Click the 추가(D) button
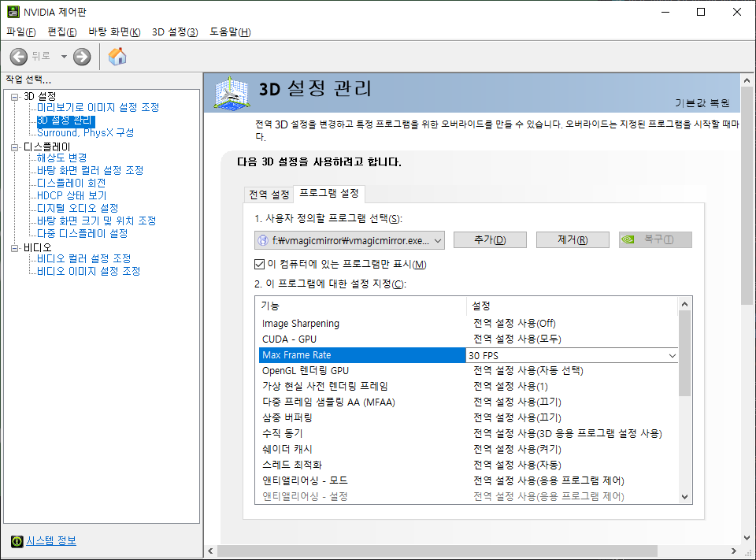Screen dimensions: 756x560 coord(490,239)
